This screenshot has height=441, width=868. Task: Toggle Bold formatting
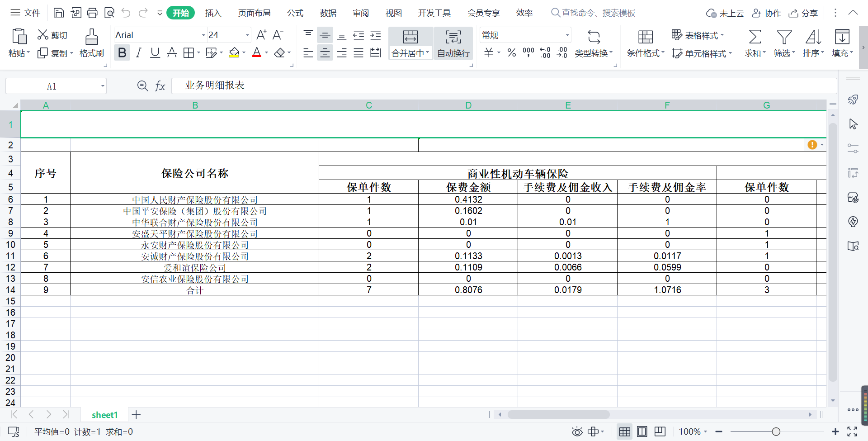[122, 53]
